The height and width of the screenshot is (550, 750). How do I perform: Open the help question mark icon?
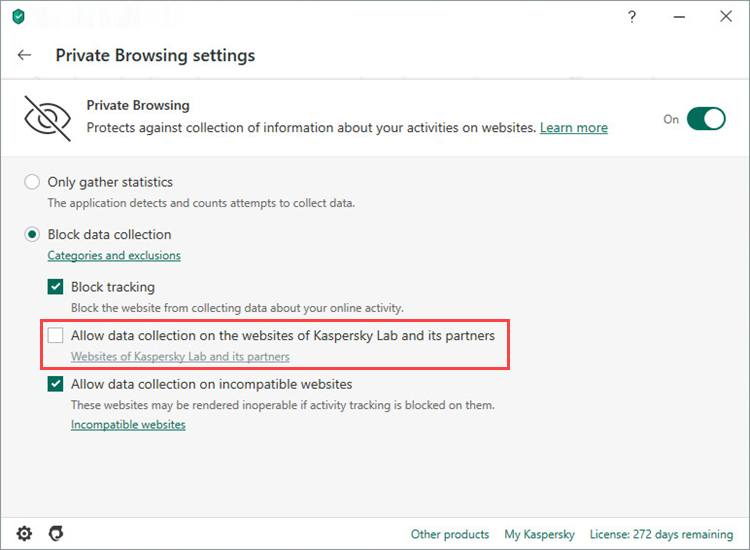(x=632, y=17)
